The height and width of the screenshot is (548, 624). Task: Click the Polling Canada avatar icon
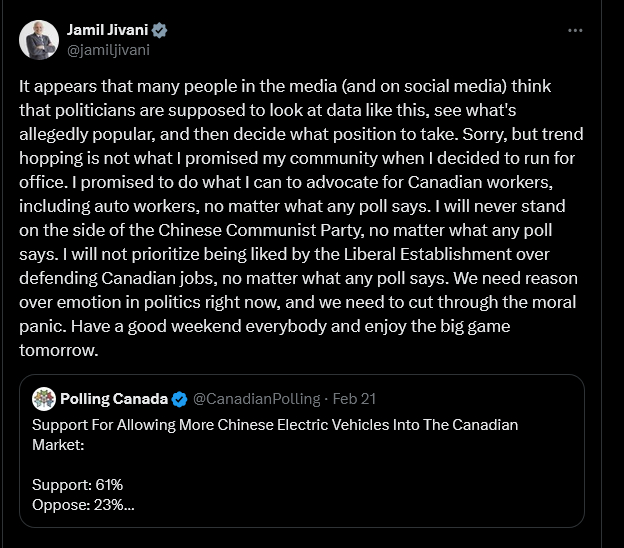(x=43, y=399)
